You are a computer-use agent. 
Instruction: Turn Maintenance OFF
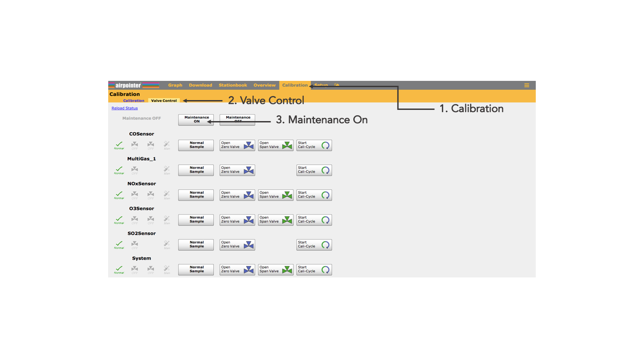[237, 119]
